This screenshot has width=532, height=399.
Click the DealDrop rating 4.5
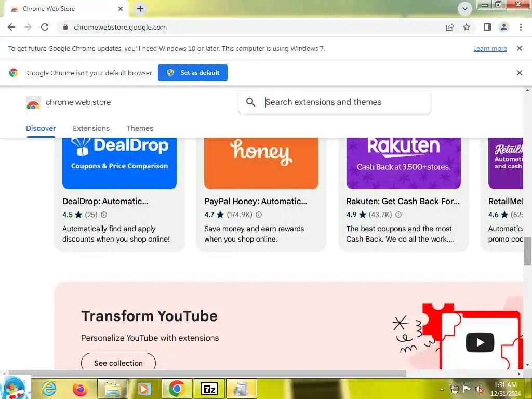[67, 215]
